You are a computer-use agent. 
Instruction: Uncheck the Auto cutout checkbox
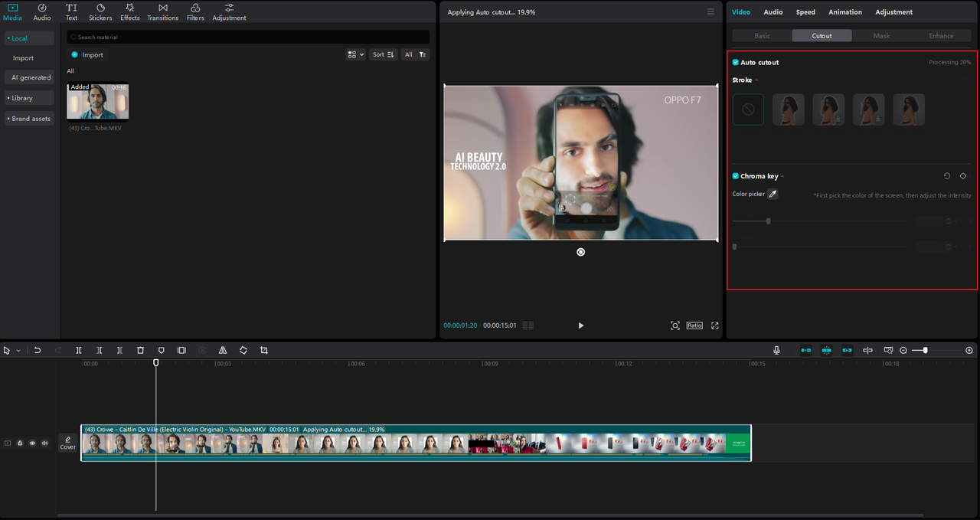point(736,63)
